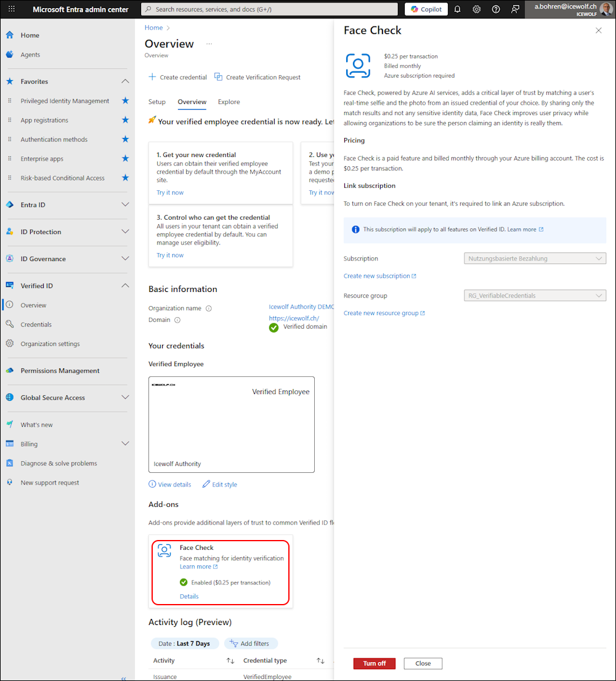This screenshot has width=616, height=681.
Task: Click the feedback icon in top bar
Action: 515,9
